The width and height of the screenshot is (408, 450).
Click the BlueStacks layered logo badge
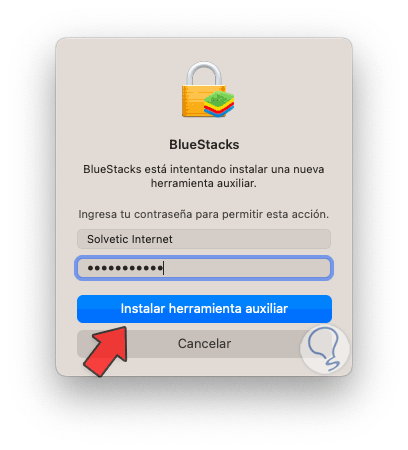pyautogui.click(x=219, y=104)
